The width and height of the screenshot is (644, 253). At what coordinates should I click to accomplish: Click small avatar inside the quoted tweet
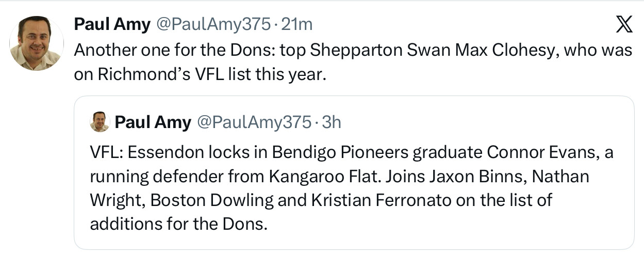100,122
